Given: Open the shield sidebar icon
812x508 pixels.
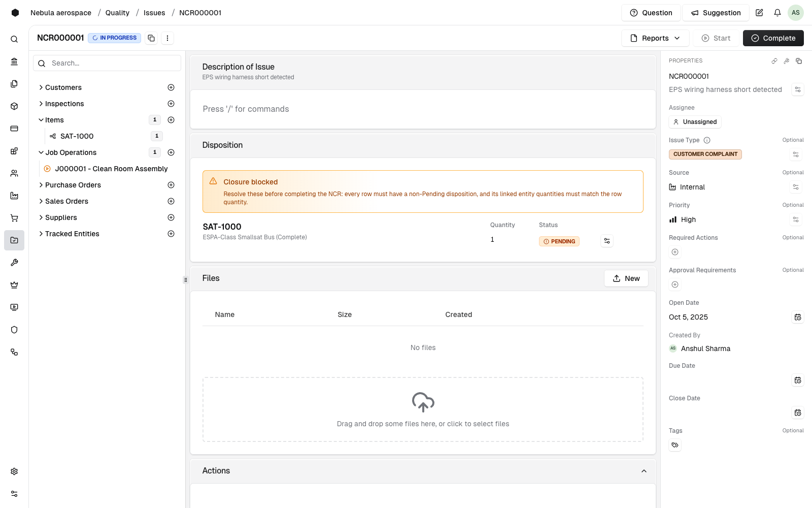Looking at the screenshot, I should point(14,330).
